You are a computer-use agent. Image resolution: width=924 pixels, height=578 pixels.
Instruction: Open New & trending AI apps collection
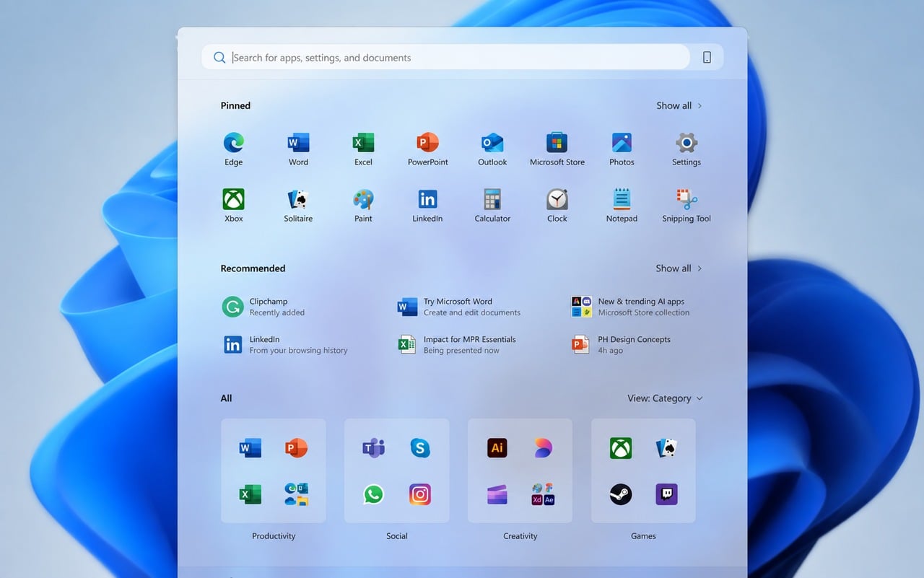click(631, 307)
